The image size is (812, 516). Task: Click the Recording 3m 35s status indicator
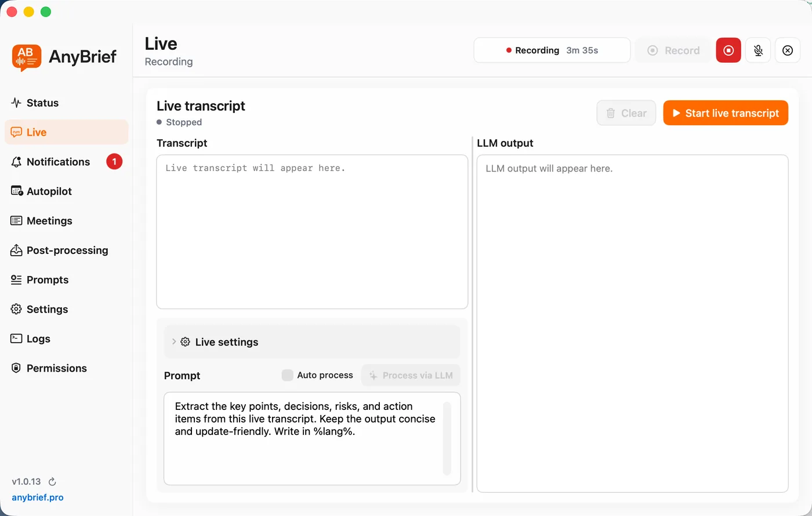coord(552,50)
